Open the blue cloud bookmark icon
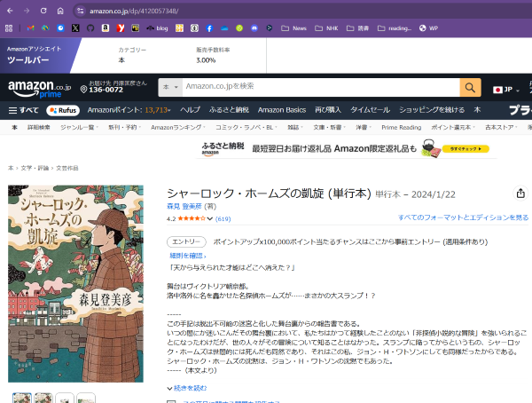The image size is (532, 403). coord(224,28)
